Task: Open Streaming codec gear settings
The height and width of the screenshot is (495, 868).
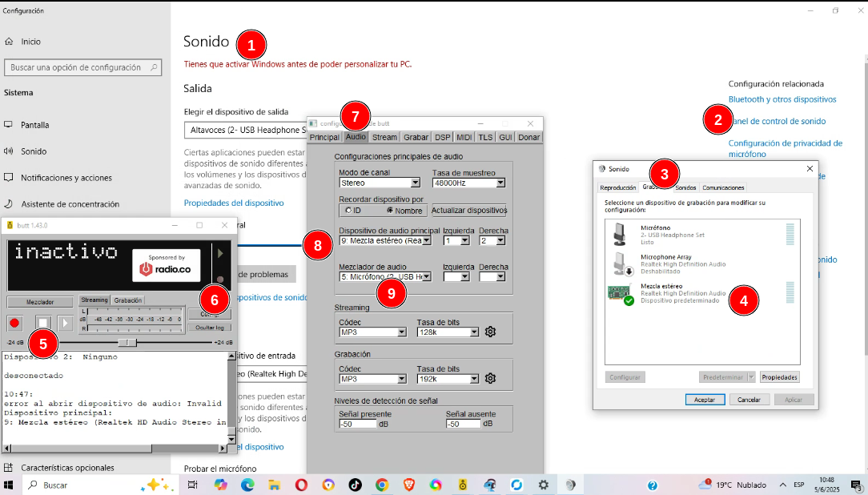Action: [491, 332]
